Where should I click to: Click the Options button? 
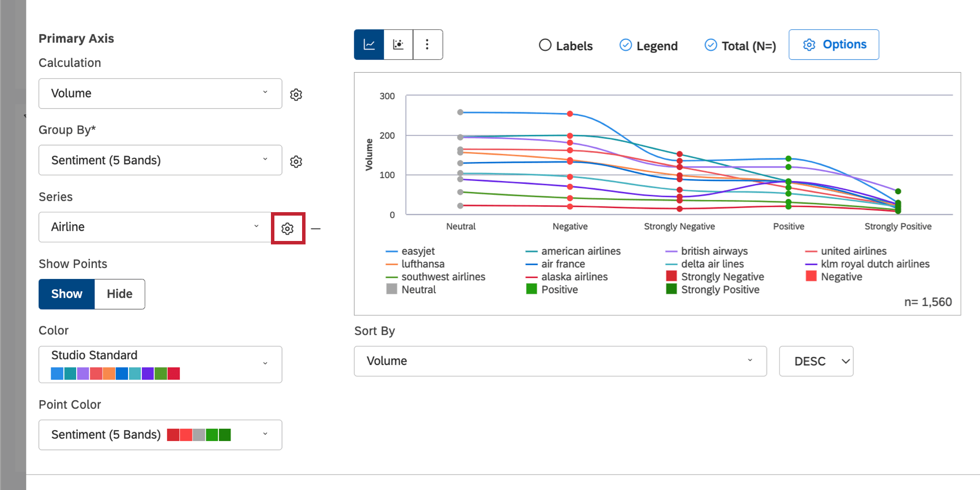[834, 45]
